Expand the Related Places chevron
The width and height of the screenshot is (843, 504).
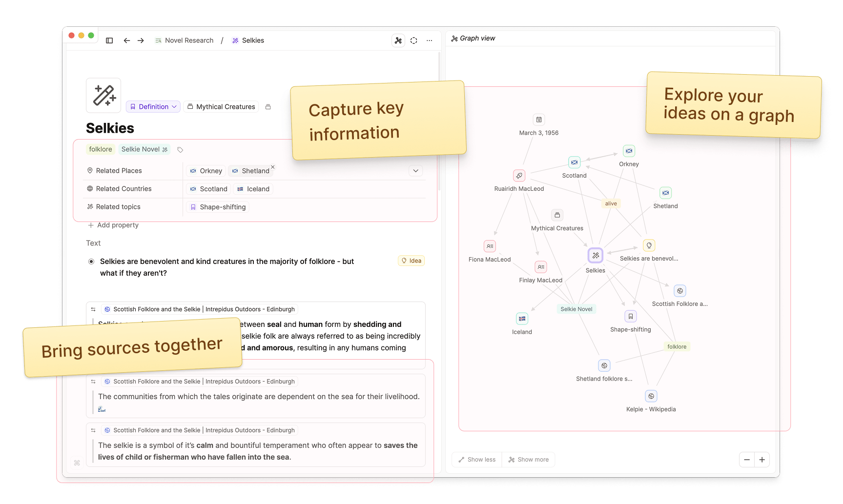(416, 171)
